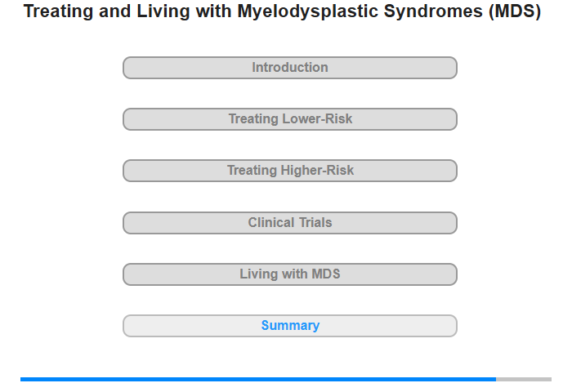Visit the Living with MDS chapter
This screenshot has width=572, height=392.
tap(289, 274)
